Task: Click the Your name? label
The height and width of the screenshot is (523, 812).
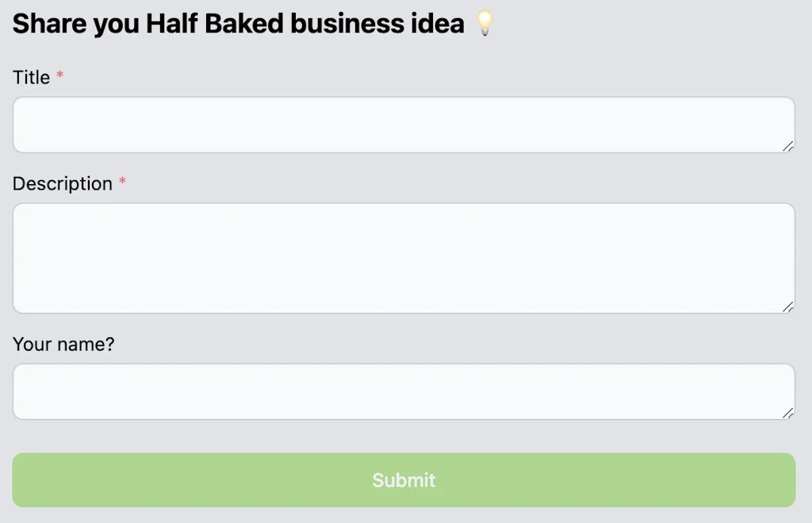Action: pyautogui.click(x=63, y=344)
